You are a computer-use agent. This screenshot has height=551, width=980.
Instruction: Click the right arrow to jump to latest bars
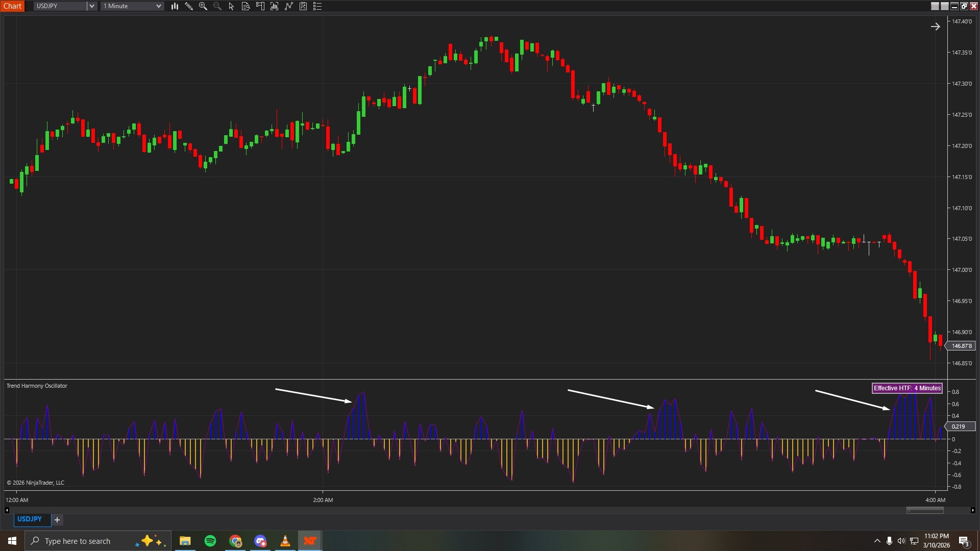pyautogui.click(x=936, y=27)
